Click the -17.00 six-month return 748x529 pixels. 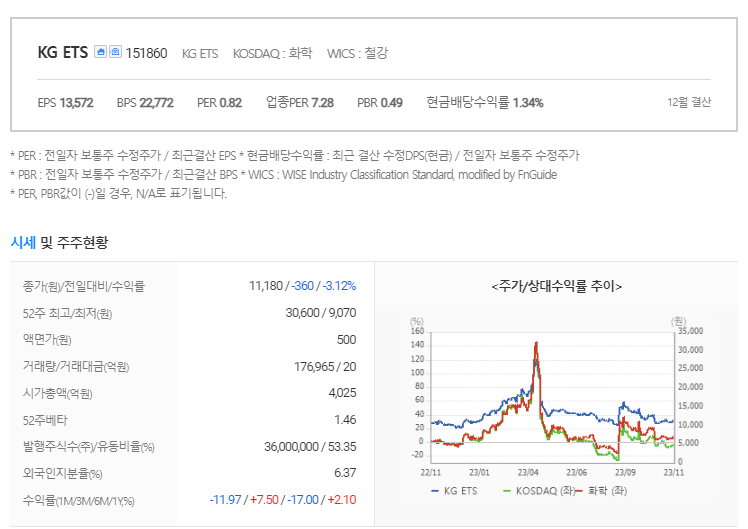(x=302, y=499)
